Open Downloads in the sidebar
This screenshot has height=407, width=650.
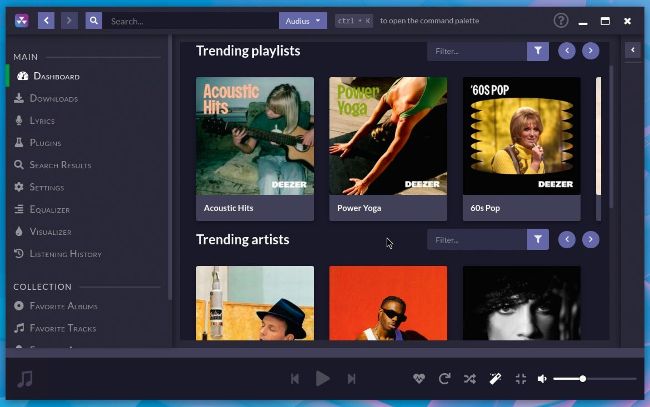click(46, 98)
